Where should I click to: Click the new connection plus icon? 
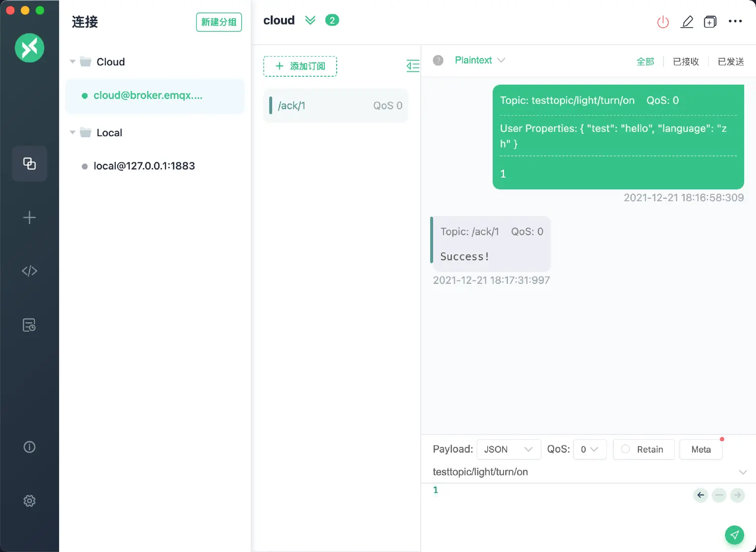30,217
